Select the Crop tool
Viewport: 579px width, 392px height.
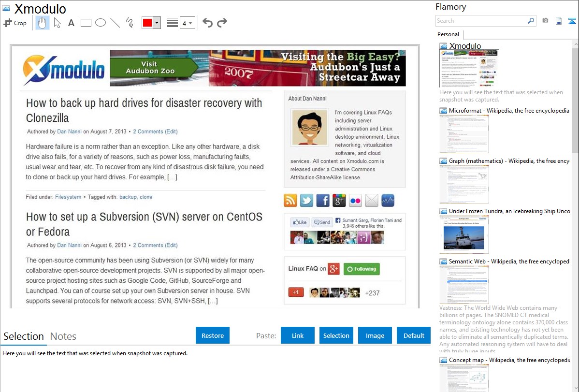[15, 23]
